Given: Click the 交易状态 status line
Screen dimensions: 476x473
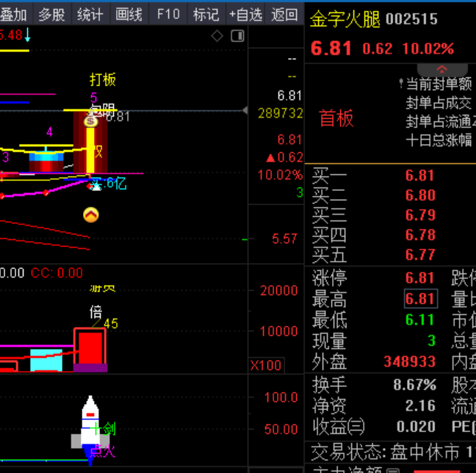Looking at the screenshot, I should [x=394, y=452].
